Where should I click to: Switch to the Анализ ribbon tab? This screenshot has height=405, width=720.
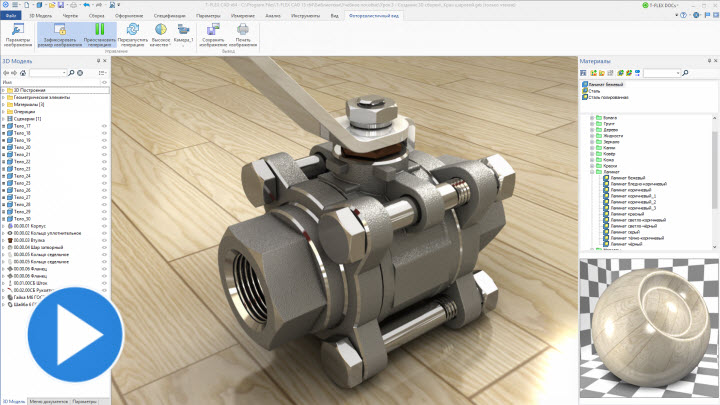pyautogui.click(x=273, y=16)
